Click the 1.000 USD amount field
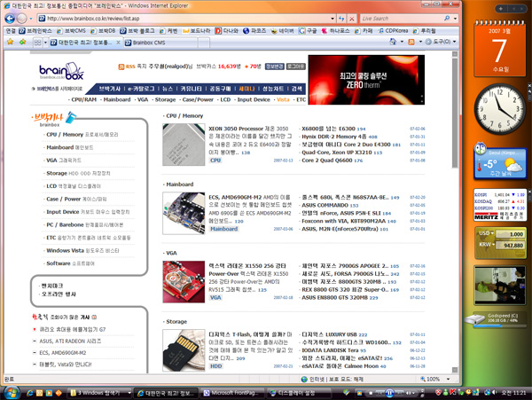The height and width of the screenshot is (400, 532). (x=510, y=234)
